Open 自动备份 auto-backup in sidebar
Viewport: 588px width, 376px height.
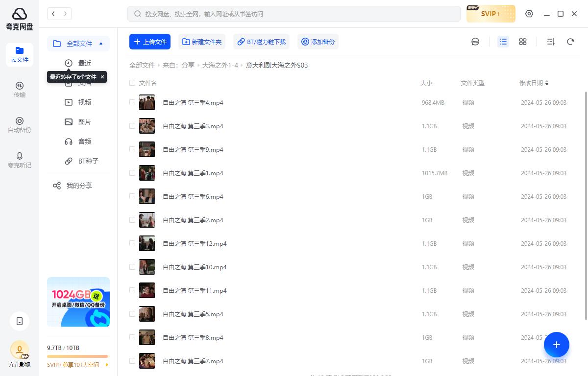tap(20, 125)
